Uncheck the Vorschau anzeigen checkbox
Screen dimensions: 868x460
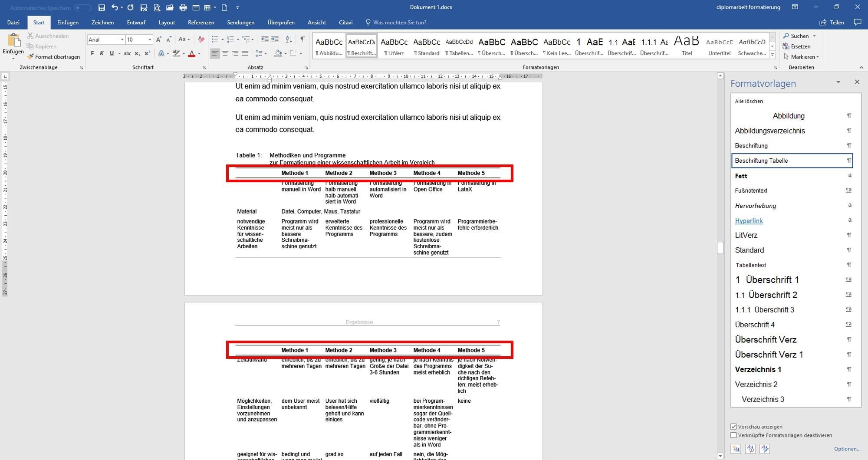733,427
